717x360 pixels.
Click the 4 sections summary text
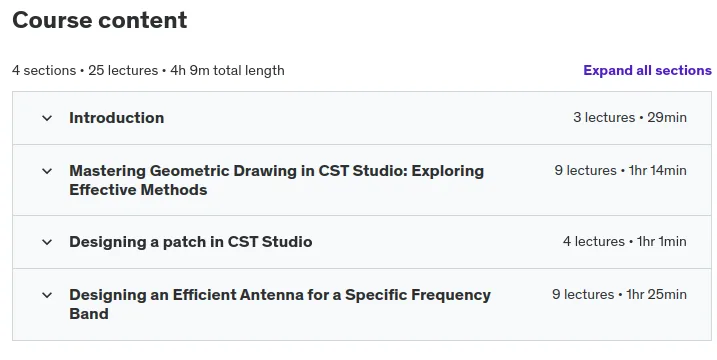(x=44, y=70)
